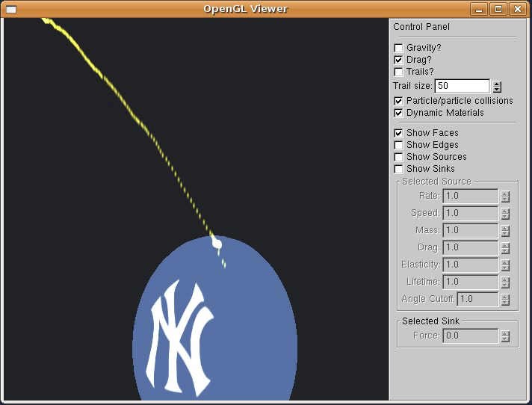Enable Show Edges checkbox
The height and width of the screenshot is (405, 532).
coord(399,145)
